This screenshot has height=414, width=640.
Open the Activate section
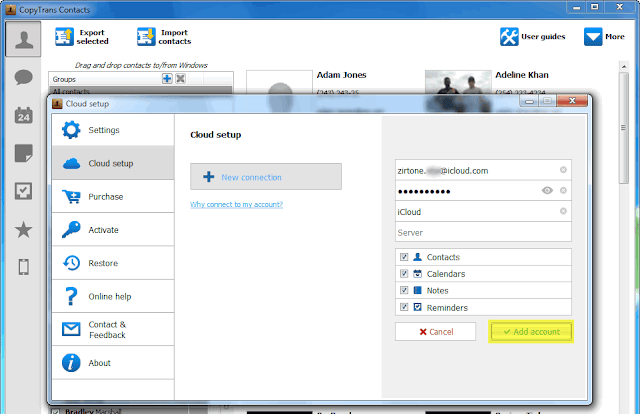click(113, 230)
